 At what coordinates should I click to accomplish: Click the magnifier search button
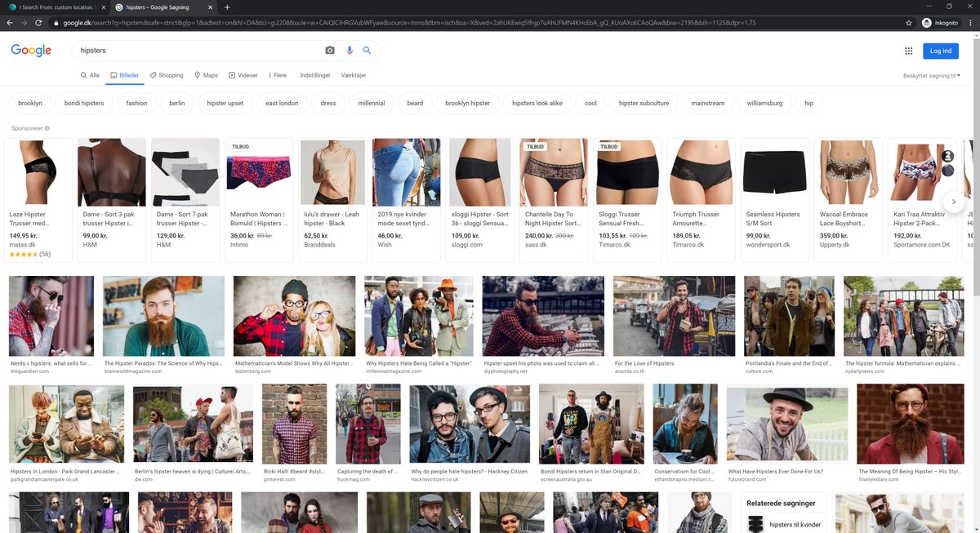[x=367, y=51]
